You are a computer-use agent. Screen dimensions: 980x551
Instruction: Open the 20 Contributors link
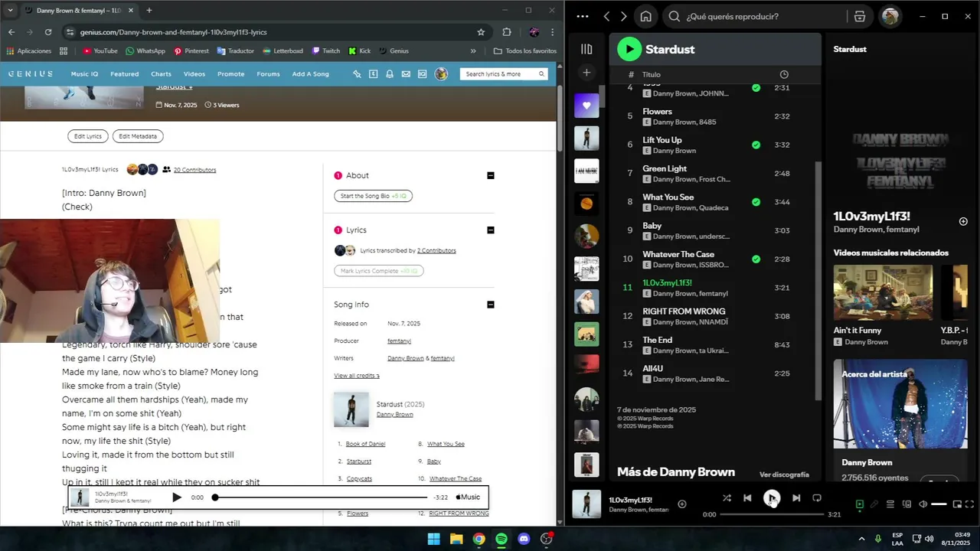coord(194,170)
